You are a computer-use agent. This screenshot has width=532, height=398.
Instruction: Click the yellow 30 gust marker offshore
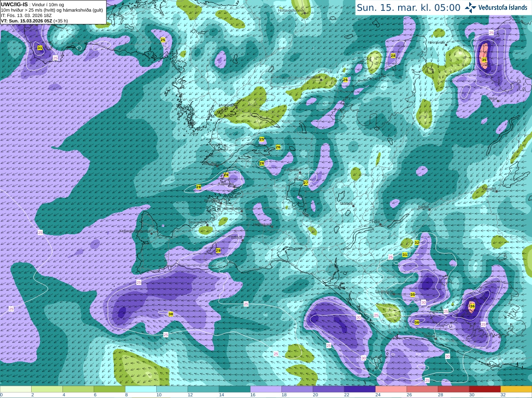coord(171,314)
